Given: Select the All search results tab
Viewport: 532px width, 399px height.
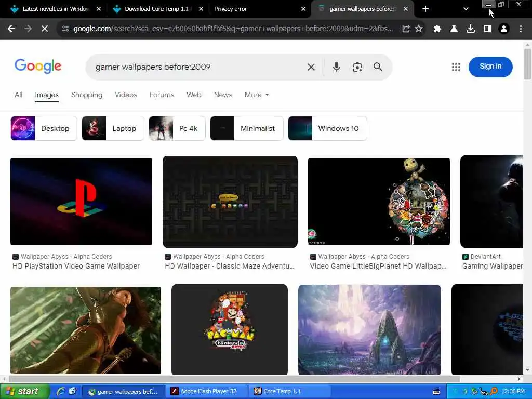Looking at the screenshot, I should [x=18, y=95].
